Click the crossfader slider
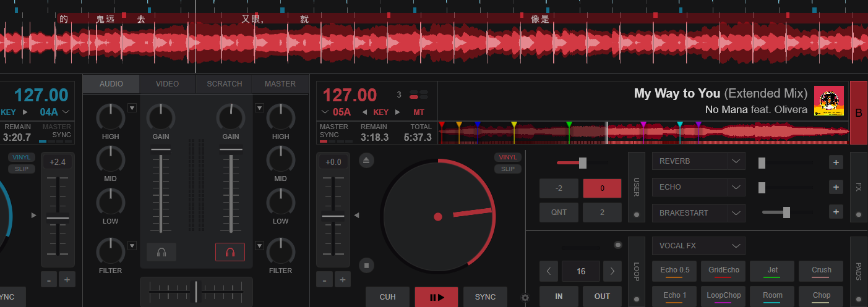The height and width of the screenshot is (307, 868). 197,290
